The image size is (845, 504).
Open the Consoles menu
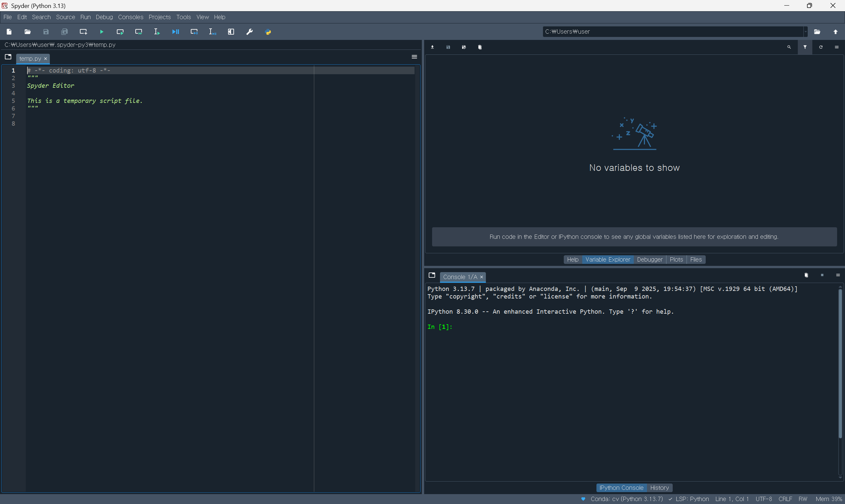pos(130,17)
